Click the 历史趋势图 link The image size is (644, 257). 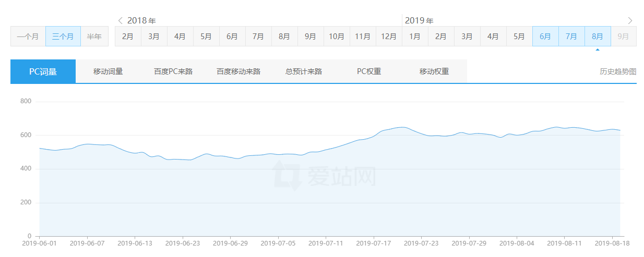pyautogui.click(x=618, y=72)
